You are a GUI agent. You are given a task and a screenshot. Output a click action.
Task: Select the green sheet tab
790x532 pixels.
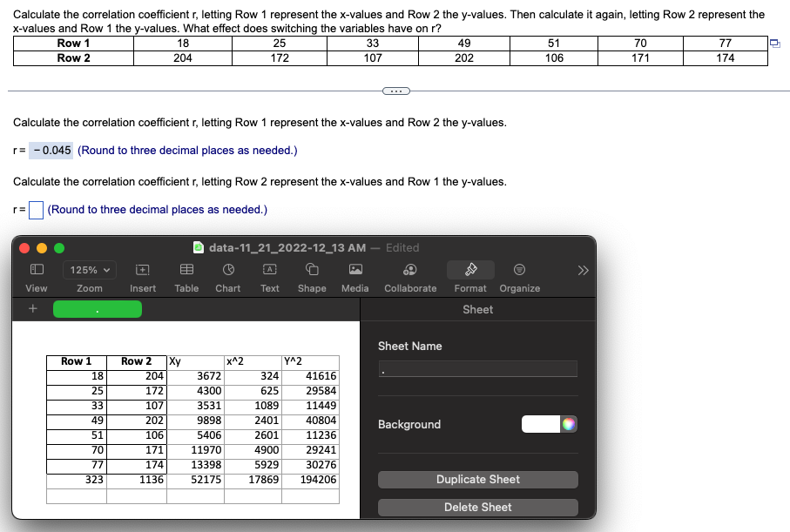[x=98, y=309]
